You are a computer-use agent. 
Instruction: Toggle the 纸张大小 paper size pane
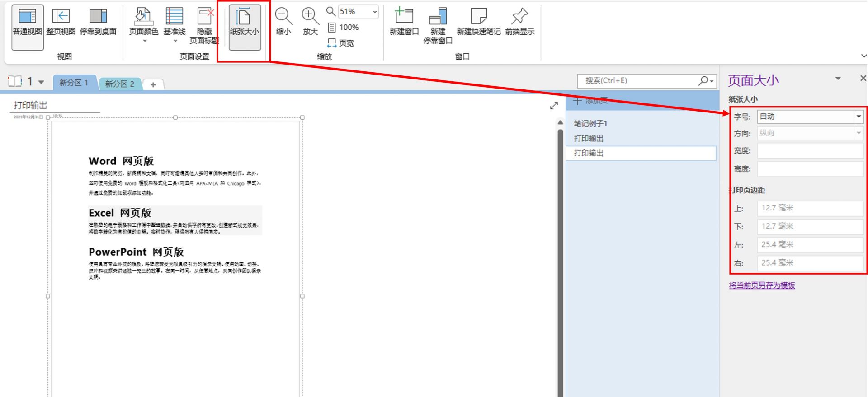click(x=245, y=27)
